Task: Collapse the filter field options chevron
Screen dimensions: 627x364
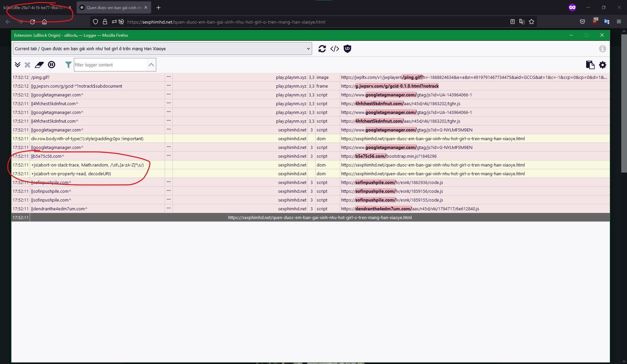Action: pyautogui.click(x=151, y=65)
